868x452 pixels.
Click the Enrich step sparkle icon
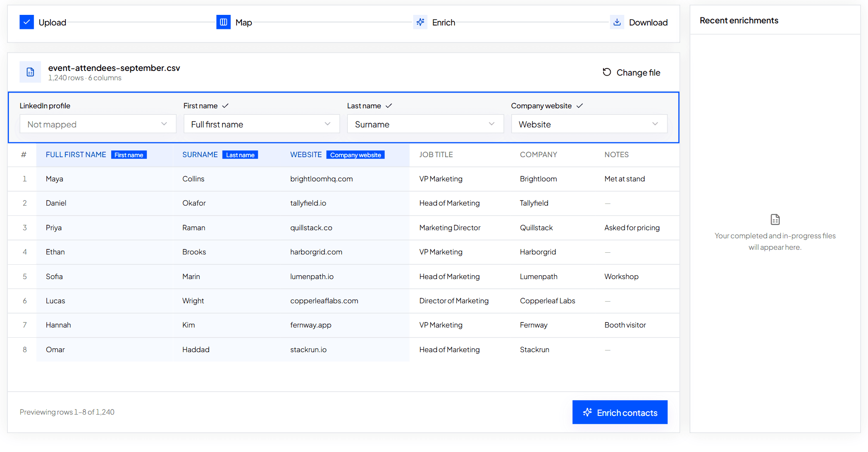(420, 22)
